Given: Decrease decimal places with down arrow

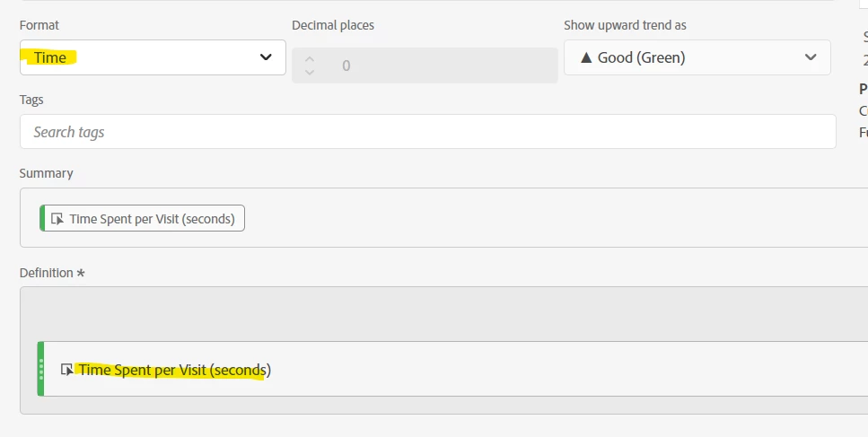Looking at the screenshot, I should coord(310,72).
